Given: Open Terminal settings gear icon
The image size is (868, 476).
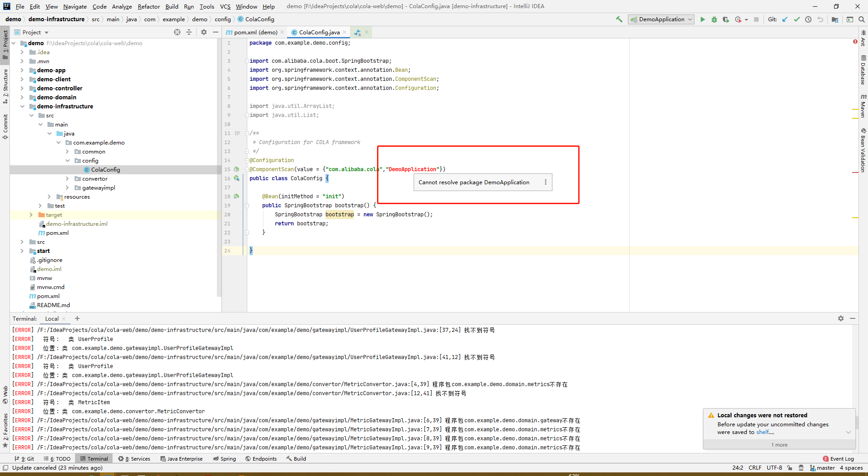Looking at the screenshot, I should pyautogui.click(x=841, y=318).
